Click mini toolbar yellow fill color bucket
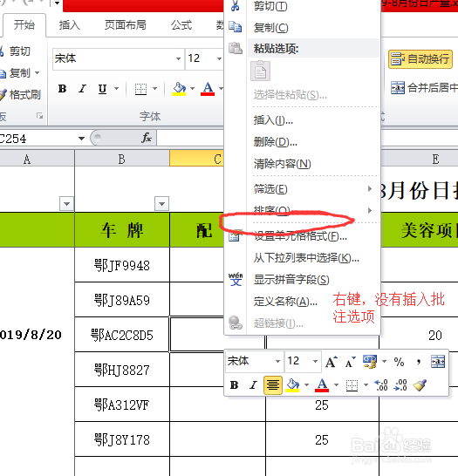Screen dimensions: 458x476 click(x=293, y=385)
